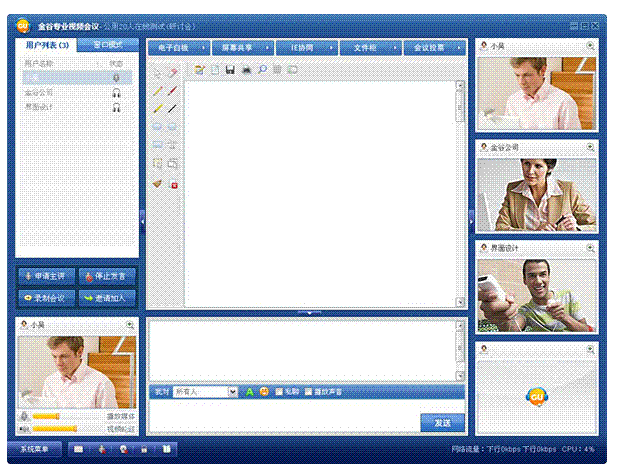Click the edit whiteboard note icon

coord(199,70)
